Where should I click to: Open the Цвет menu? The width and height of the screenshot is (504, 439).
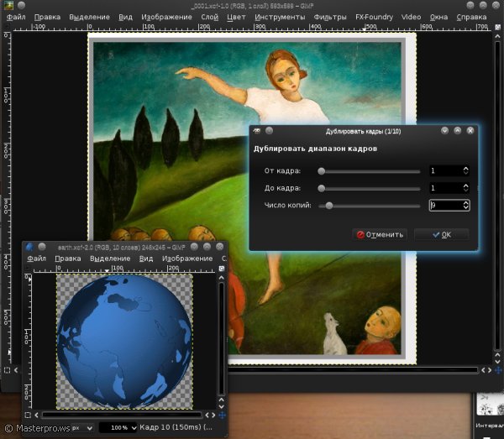click(236, 17)
